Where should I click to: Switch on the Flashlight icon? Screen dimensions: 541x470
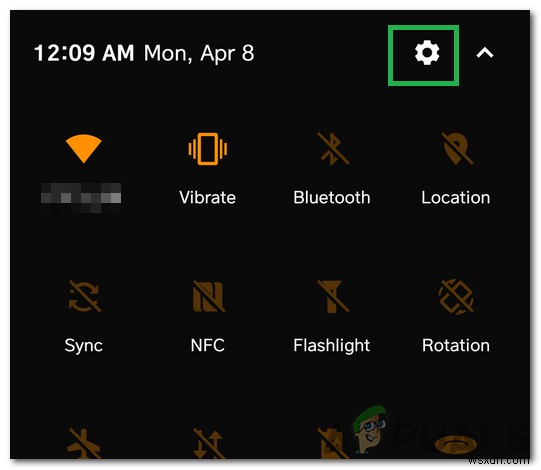[333, 296]
